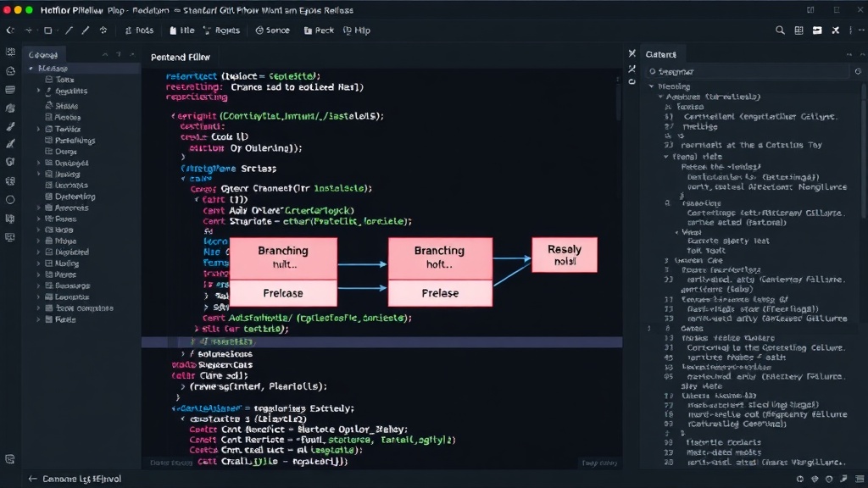Image resolution: width=868 pixels, height=488 pixels.
Task: Switch to the Pentend Fillew tab
Action: (x=181, y=57)
